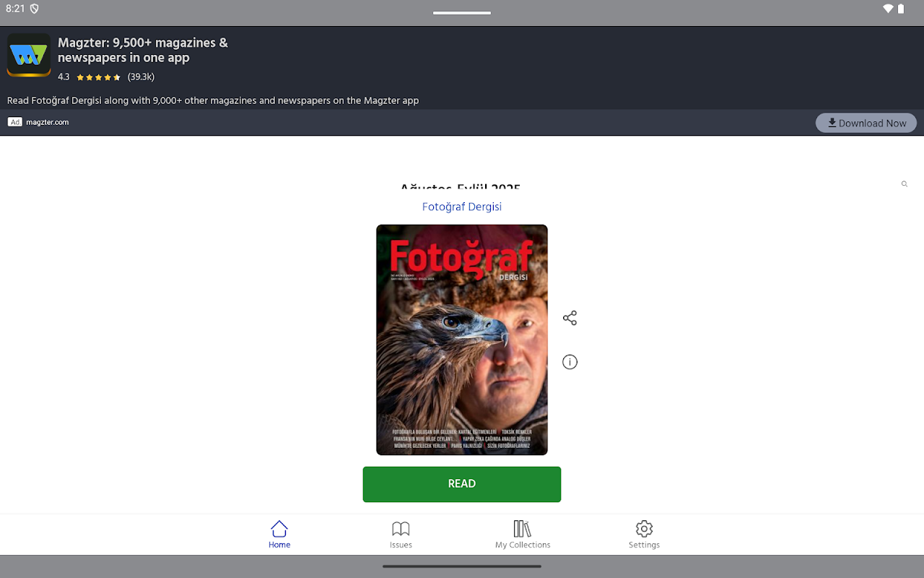Go to the Settings tab
This screenshot has width=924, height=578.
[x=644, y=535]
